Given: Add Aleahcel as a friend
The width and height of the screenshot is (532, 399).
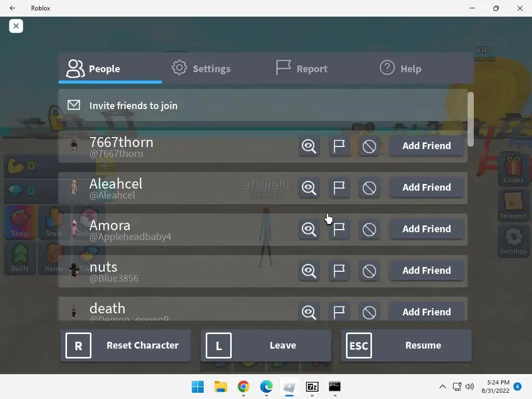Looking at the screenshot, I should click(x=427, y=187).
